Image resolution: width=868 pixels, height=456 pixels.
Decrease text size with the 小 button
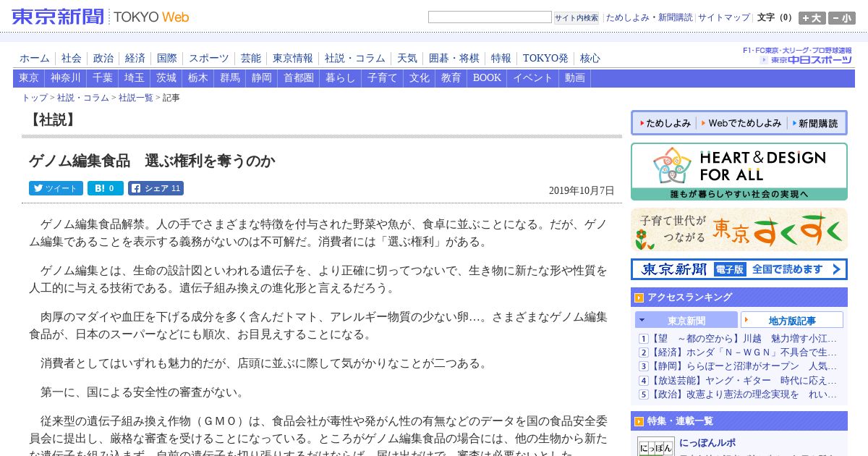[x=842, y=18]
